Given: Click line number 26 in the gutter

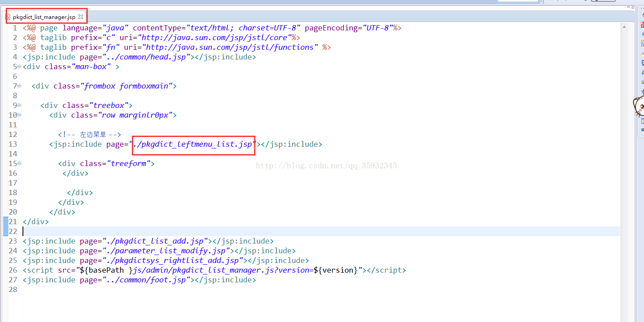Looking at the screenshot, I should coord(13,270).
